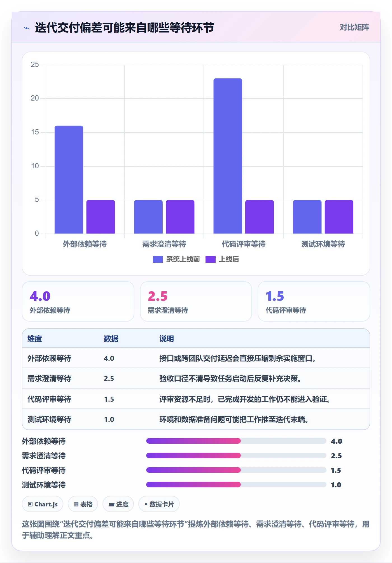This screenshot has width=392, height=563.
Task: Click the 数据卡片 tag chip
Action: click(159, 504)
